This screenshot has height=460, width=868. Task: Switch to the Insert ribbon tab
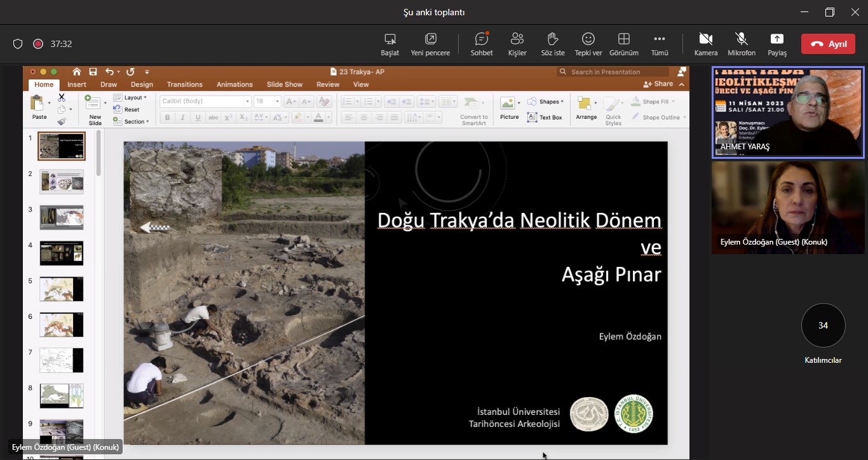[x=77, y=85]
